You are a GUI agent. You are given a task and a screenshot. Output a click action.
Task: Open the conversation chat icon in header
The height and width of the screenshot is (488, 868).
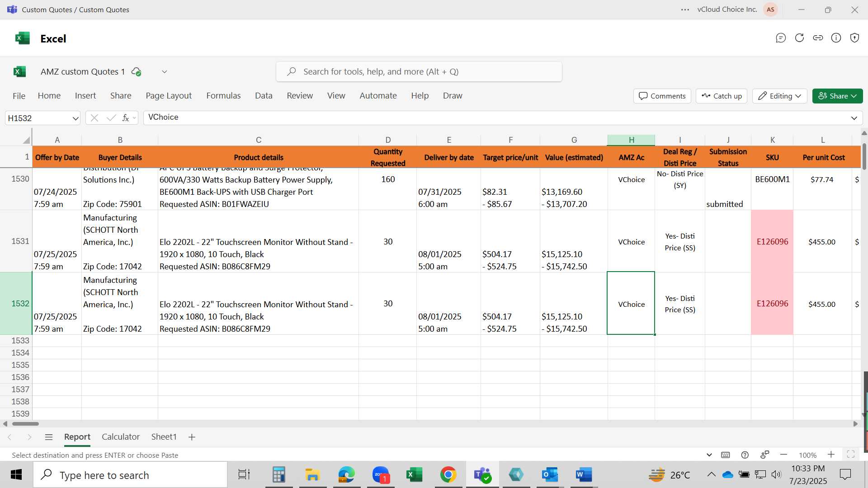(781, 38)
